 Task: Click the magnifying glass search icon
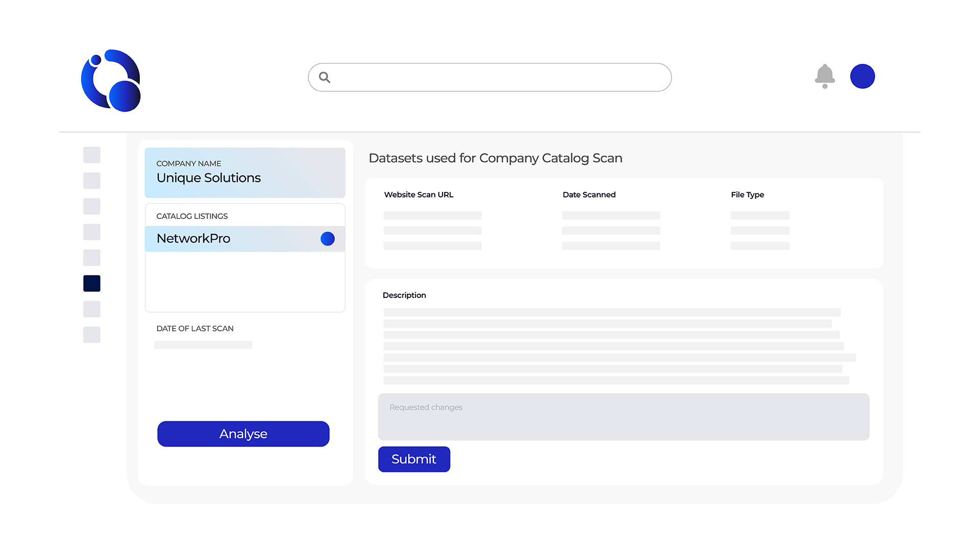coord(325,78)
